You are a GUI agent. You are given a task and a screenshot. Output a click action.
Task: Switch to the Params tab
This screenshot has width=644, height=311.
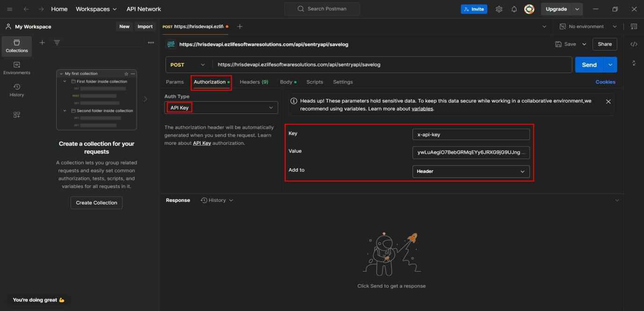point(175,82)
